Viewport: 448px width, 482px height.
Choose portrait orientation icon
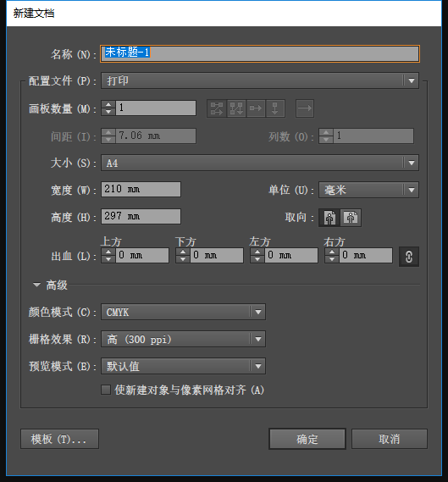point(329,218)
